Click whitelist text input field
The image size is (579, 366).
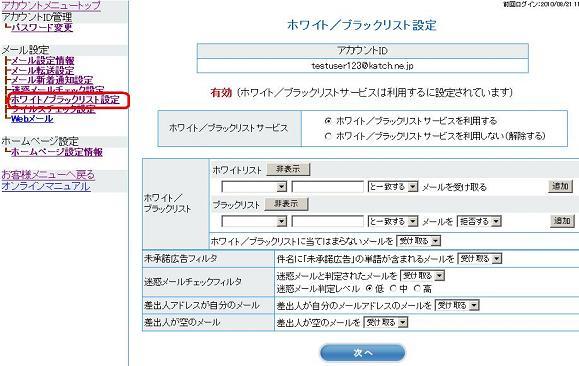click(328, 187)
